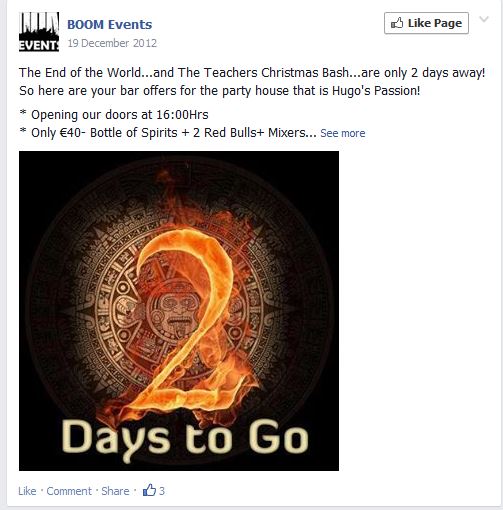Screen dimensions: 503x510
Task: Like the BOOM Events post
Action: 27,491
